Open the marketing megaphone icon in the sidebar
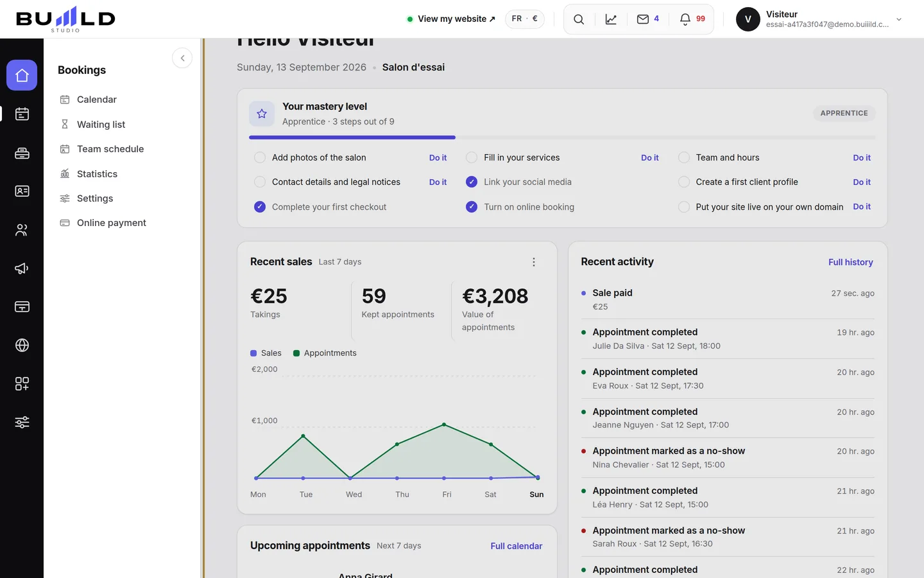924x578 pixels. coord(22,268)
